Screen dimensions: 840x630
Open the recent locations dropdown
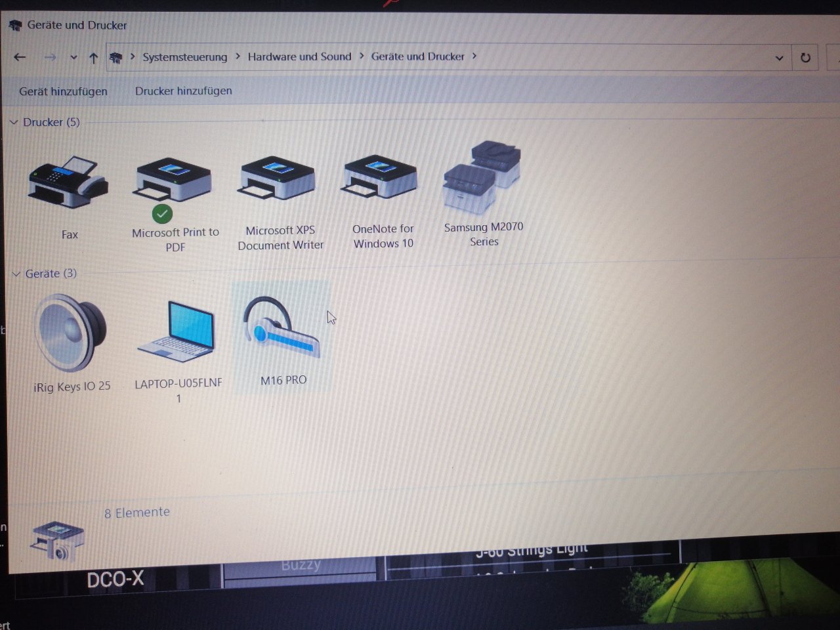pyautogui.click(x=73, y=58)
